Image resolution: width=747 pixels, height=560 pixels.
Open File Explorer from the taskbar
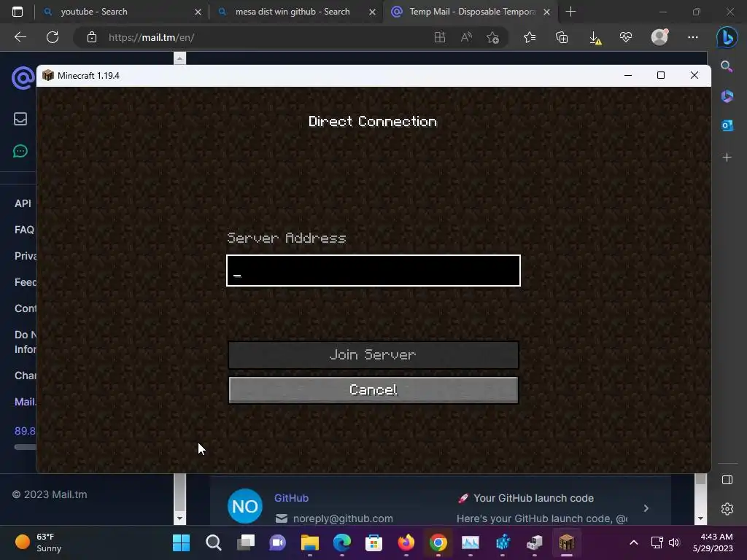tap(309, 542)
